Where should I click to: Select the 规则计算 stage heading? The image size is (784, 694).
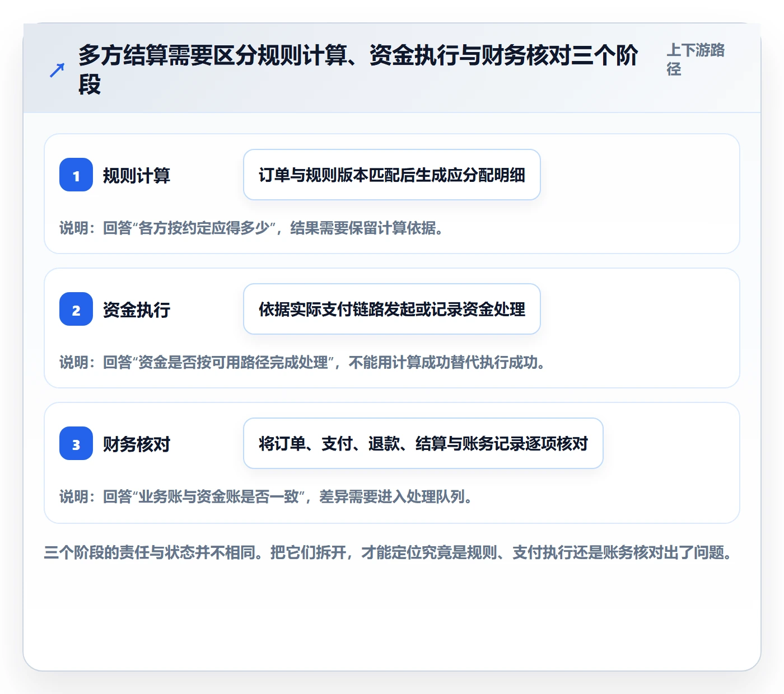click(137, 176)
